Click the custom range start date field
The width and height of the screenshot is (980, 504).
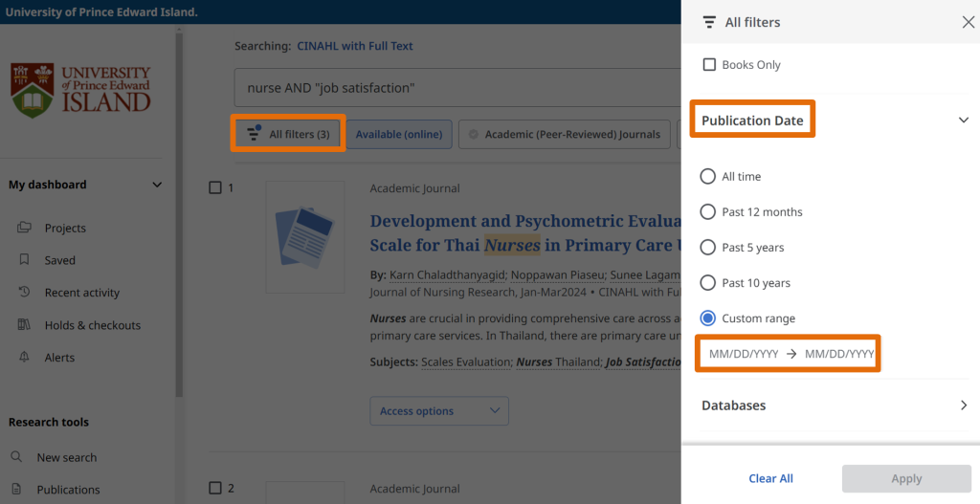(x=744, y=354)
